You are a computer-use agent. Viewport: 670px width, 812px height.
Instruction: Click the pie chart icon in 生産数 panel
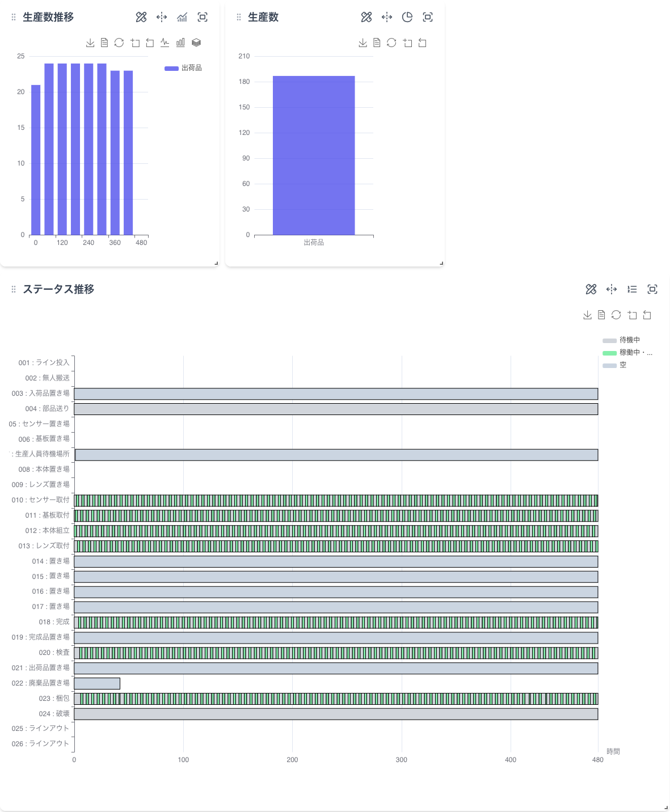pyautogui.click(x=407, y=17)
